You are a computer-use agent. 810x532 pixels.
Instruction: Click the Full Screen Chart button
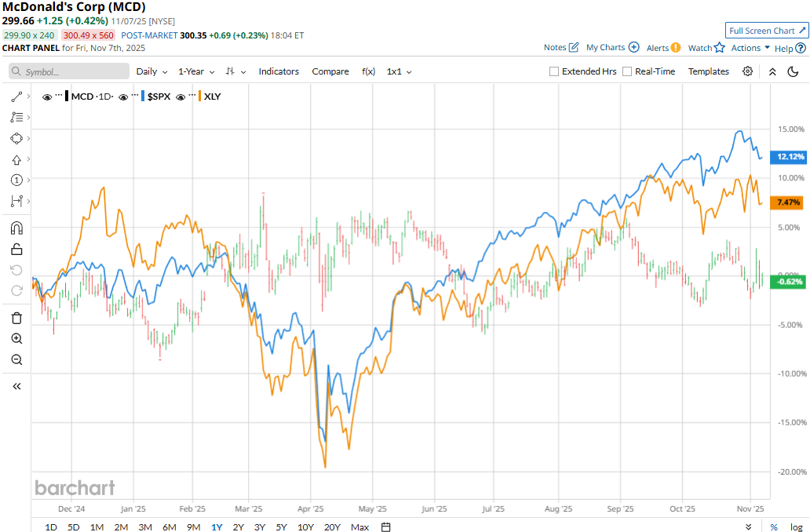click(x=766, y=31)
